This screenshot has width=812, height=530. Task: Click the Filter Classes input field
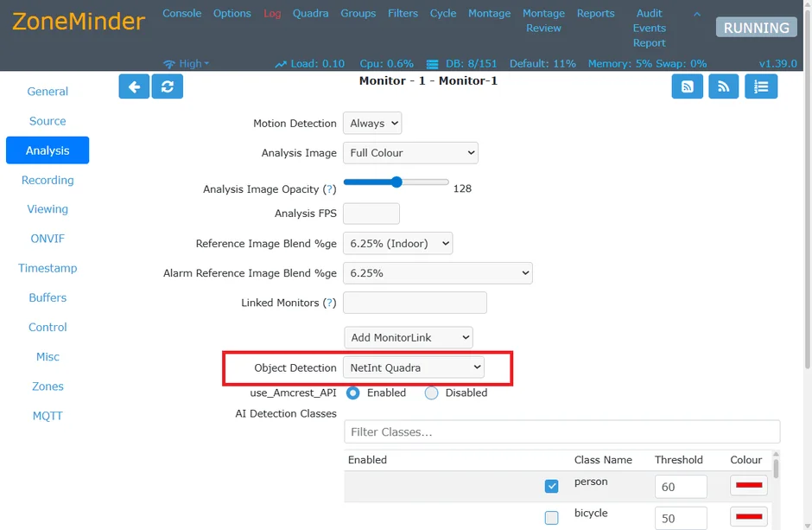(x=561, y=431)
